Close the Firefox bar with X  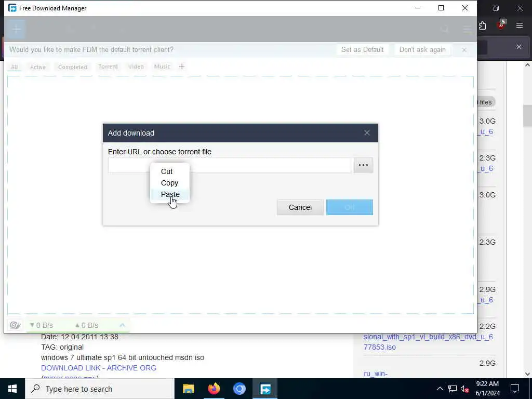(x=519, y=47)
